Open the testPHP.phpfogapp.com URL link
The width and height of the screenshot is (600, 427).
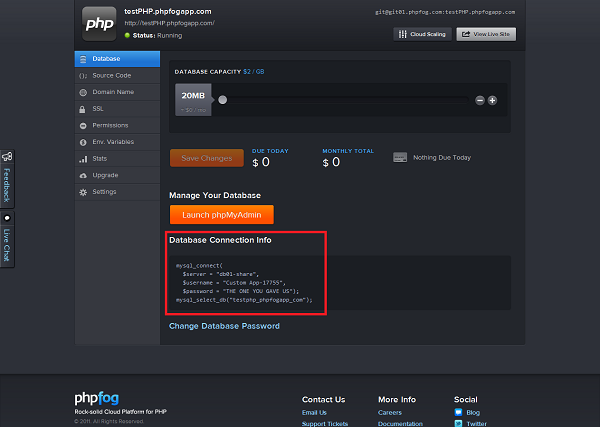click(170, 23)
